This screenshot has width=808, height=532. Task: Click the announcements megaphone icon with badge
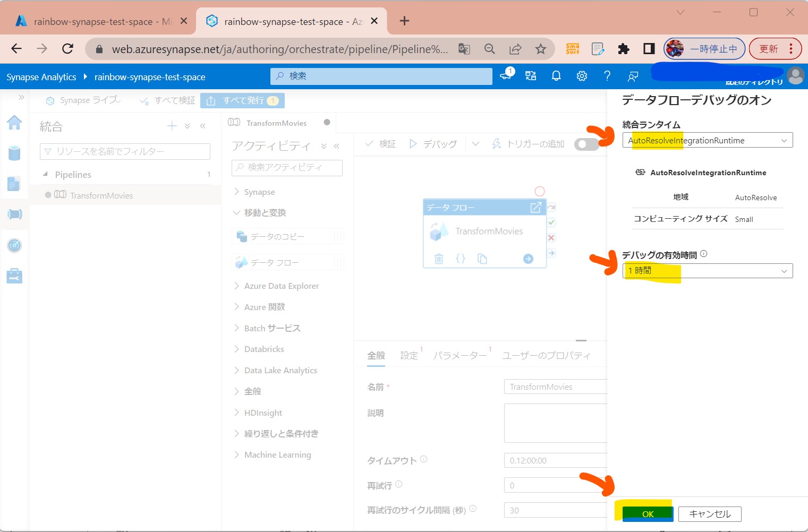pos(506,75)
